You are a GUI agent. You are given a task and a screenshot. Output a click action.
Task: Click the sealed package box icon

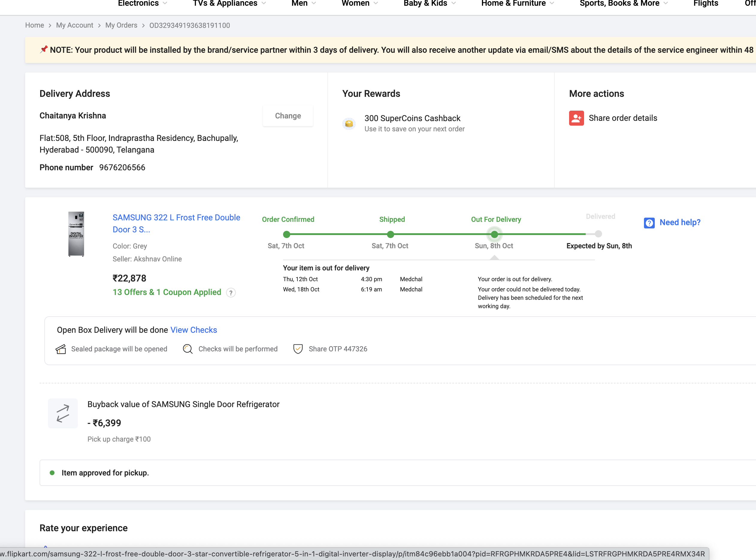(61, 349)
